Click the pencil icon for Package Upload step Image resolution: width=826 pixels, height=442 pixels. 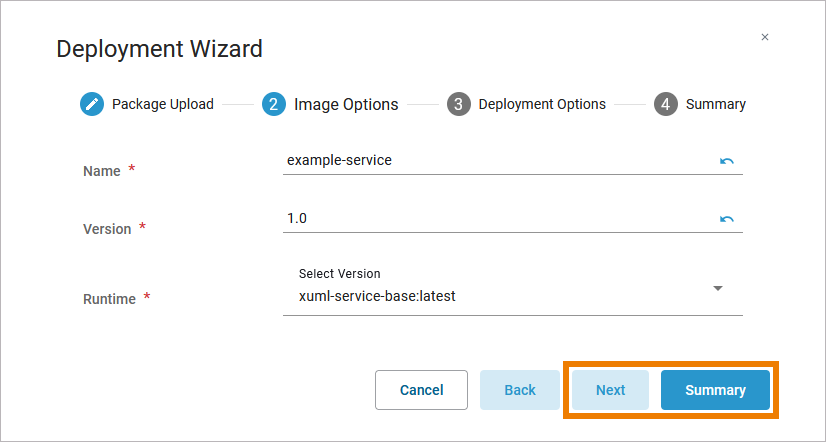(92, 104)
